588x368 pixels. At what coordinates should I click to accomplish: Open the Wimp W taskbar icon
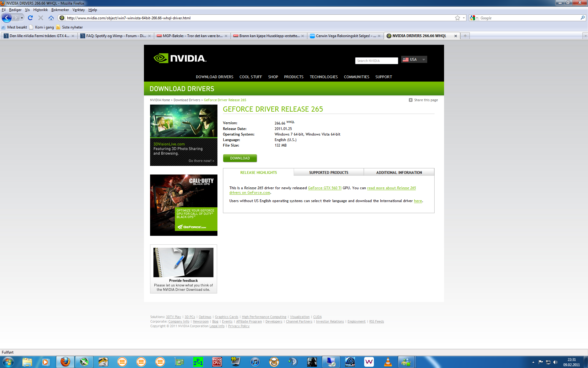pyautogui.click(x=369, y=362)
